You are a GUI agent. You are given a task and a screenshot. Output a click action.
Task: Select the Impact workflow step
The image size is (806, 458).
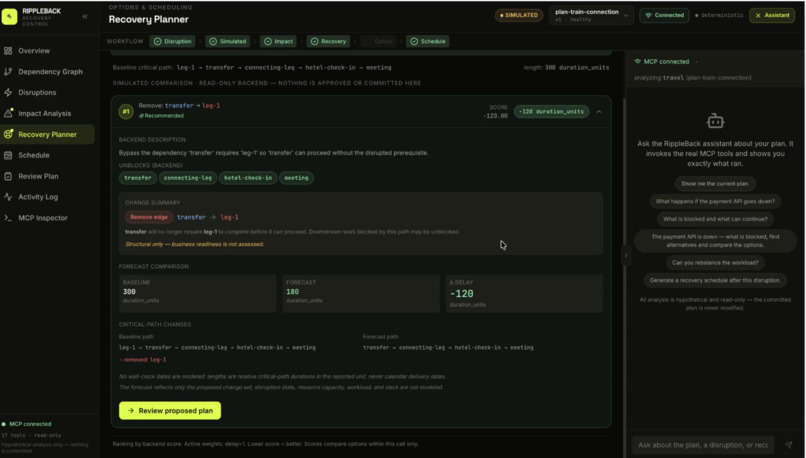pyautogui.click(x=279, y=41)
